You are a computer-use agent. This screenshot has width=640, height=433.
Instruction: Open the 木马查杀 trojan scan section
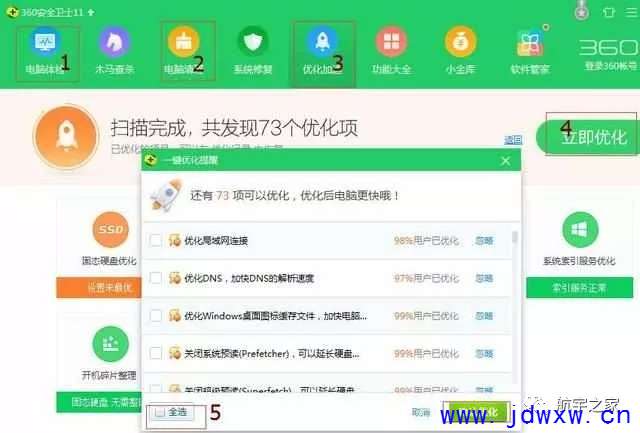click(114, 52)
